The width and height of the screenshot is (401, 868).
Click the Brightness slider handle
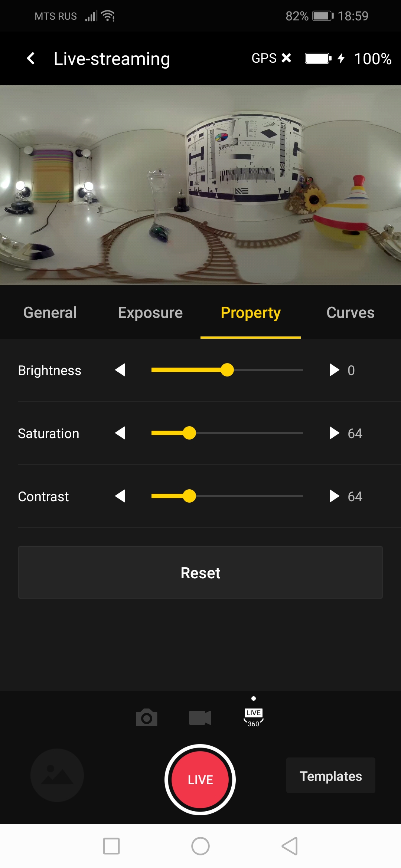point(227,370)
